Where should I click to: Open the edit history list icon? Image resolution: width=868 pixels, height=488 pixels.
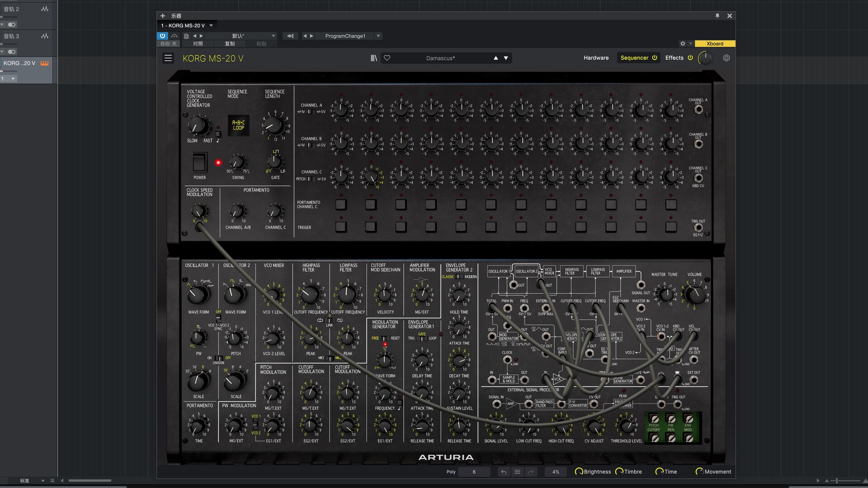pos(517,472)
